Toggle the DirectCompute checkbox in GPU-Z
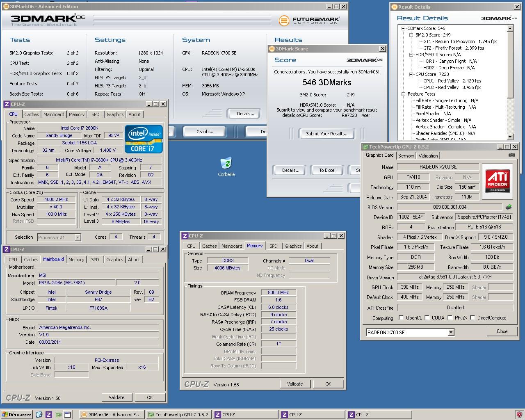Screen dimensions: 525x420 click(x=473, y=318)
